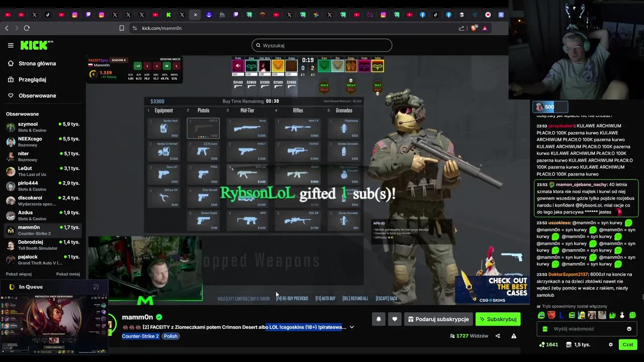Image resolution: width=644 pixels, height=362 pixels.
Task: Click the browser share icon near address bar
Action: pos(461,28)
